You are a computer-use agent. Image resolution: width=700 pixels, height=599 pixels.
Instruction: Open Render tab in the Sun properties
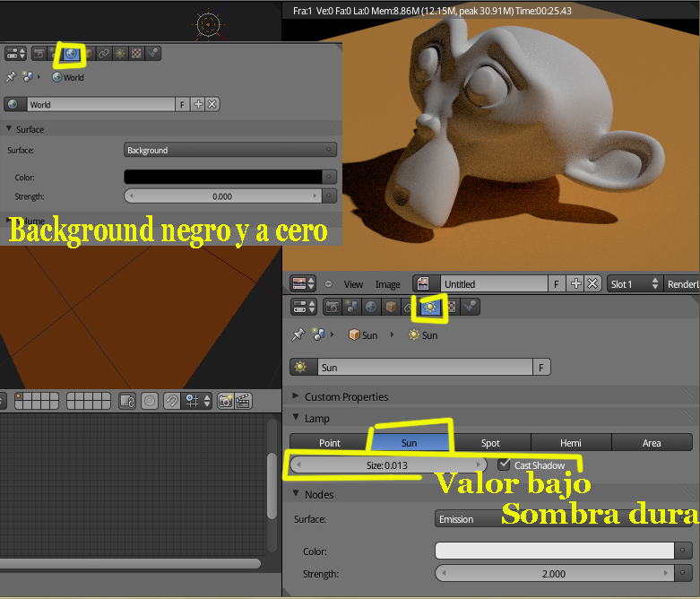point(333,307)
